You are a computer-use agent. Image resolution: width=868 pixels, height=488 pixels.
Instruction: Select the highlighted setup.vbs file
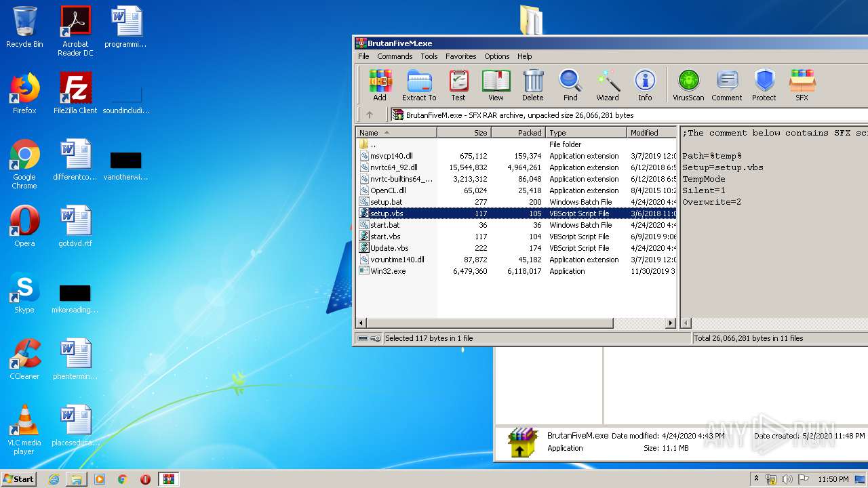pos(516,213)
